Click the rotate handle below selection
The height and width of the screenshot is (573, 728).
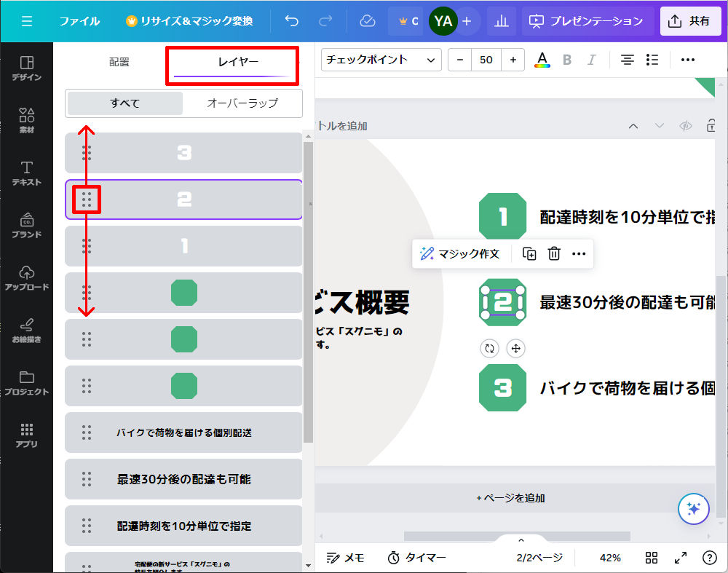click(489, 348)
